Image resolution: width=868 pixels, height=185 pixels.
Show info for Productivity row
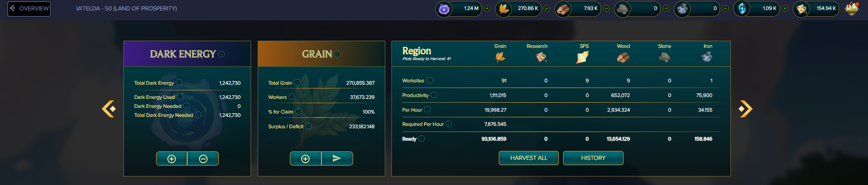(434, 95)
